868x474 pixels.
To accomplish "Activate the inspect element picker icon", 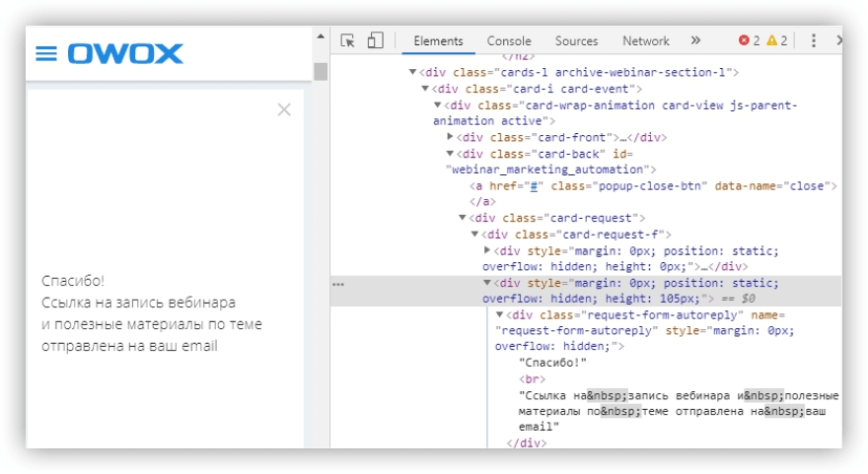I will pos(347,40).
